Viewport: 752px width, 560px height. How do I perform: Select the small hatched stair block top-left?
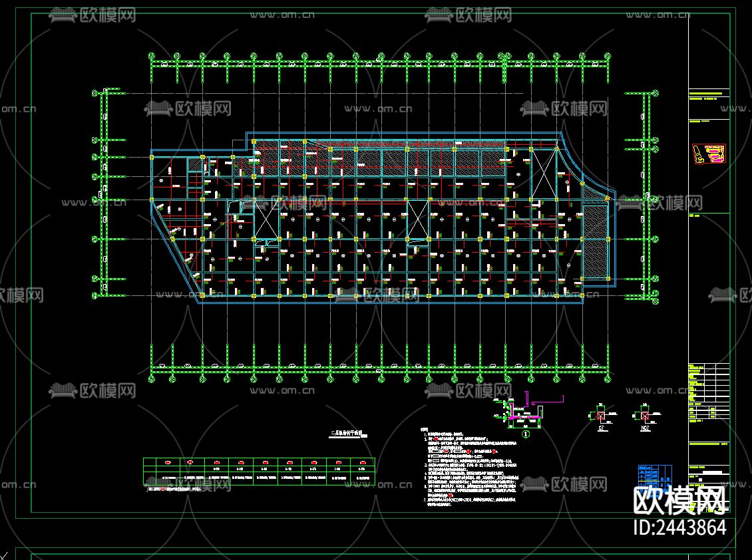coord(194,165)
